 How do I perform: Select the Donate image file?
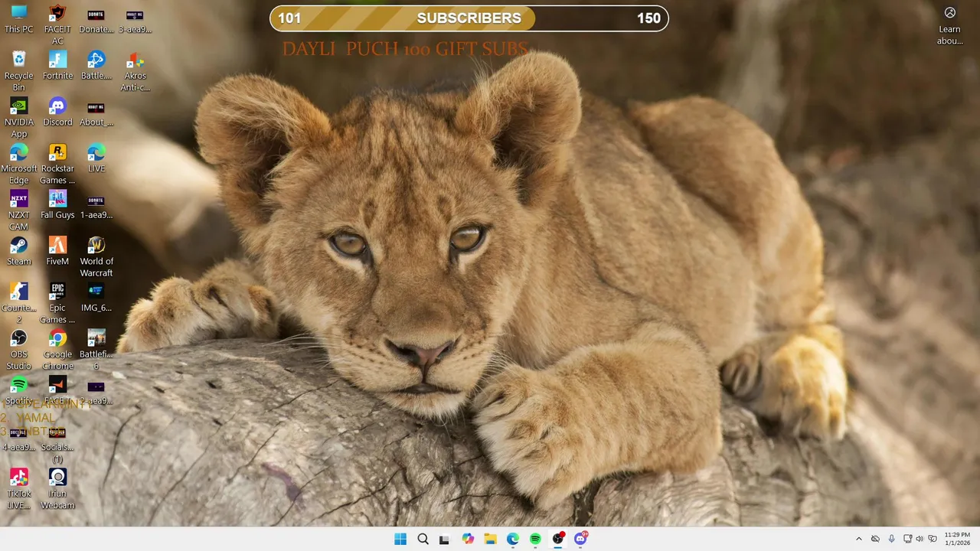(96, 20)
